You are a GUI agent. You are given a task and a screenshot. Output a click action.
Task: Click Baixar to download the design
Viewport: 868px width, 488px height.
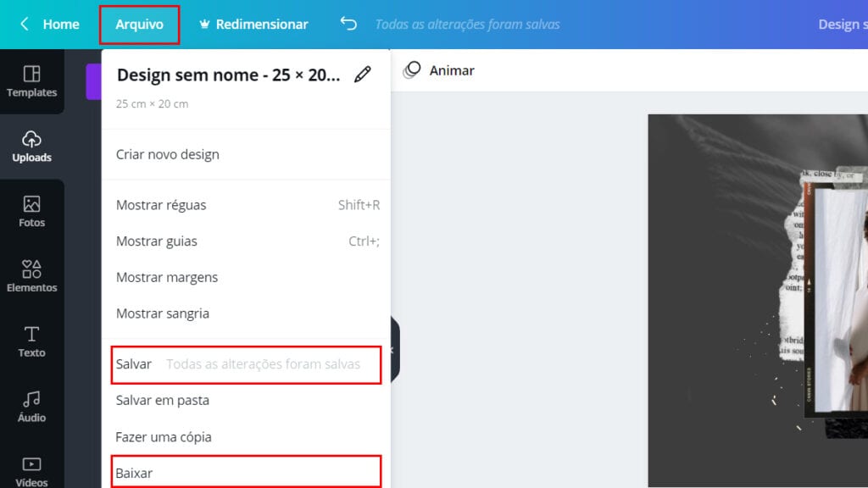pos(246,472)
